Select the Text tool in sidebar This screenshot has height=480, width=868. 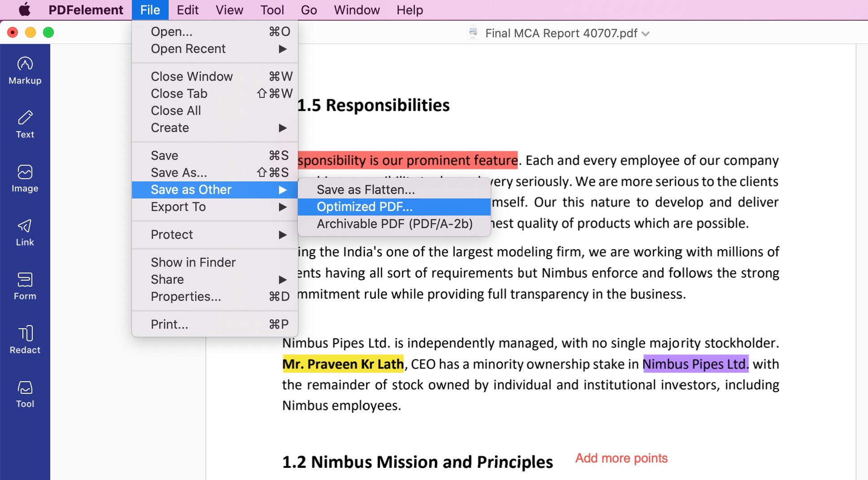[x=25, y=125]
